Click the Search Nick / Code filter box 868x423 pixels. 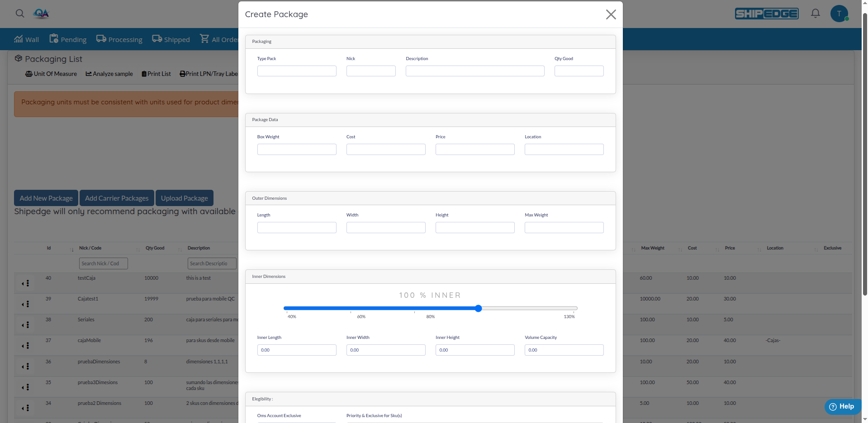tap(103, 263)
